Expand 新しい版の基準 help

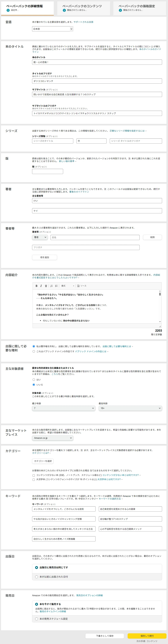(x=68, y=161)
